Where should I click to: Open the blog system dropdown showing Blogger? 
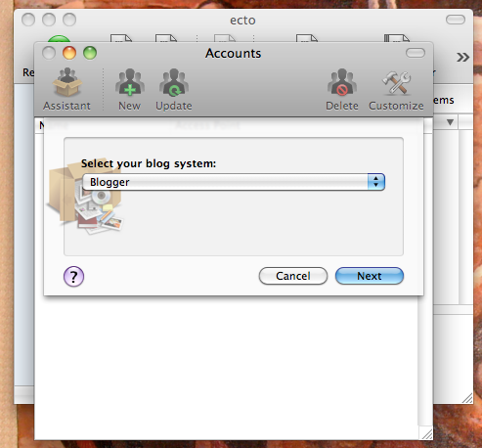[234, 182]
